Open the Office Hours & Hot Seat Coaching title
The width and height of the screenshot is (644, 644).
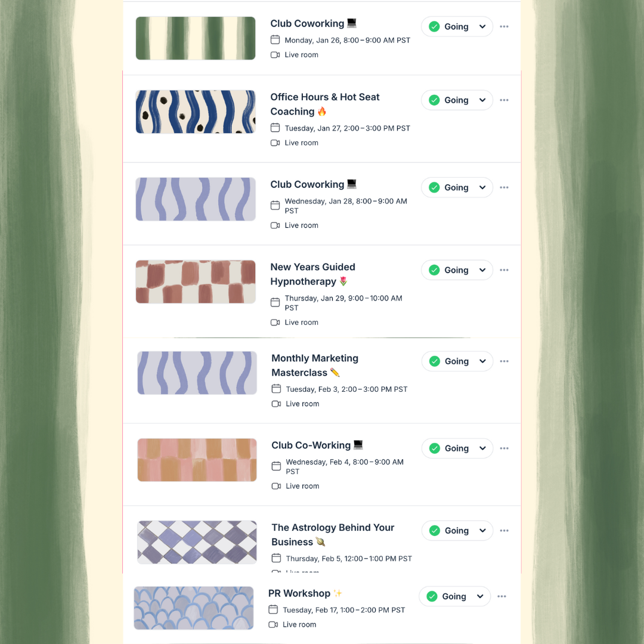(x=325, y=104)
